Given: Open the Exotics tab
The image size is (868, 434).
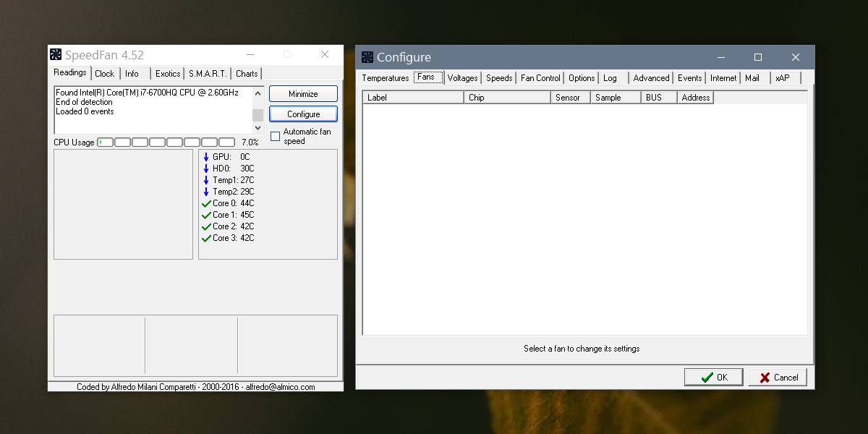Looking at the screenshot, I should pyautogui.click(x=168, y=74).
